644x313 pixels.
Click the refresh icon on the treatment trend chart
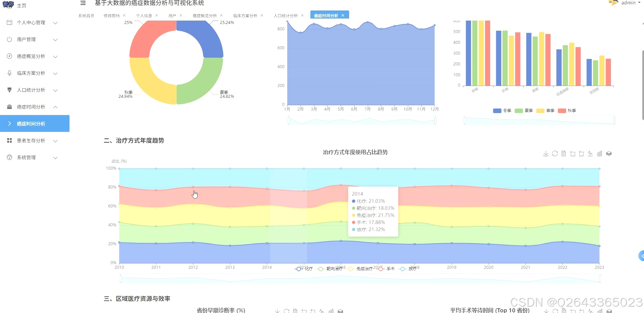(555, 153)
